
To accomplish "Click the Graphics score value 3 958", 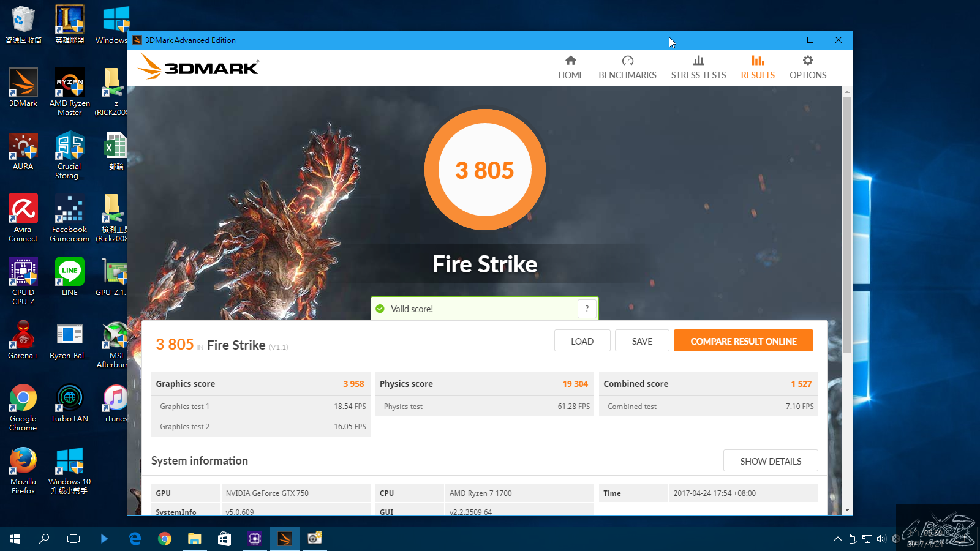I will click(x=353, y=384).
